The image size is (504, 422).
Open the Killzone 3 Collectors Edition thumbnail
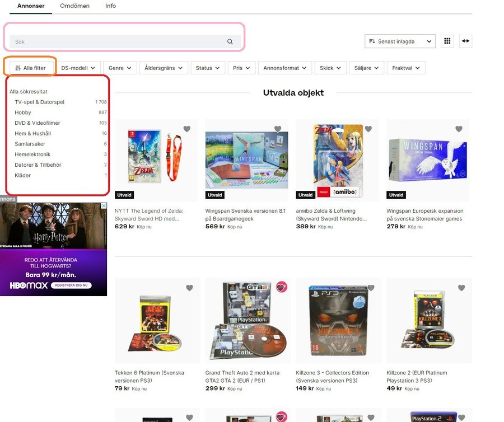tap(338, 321)
